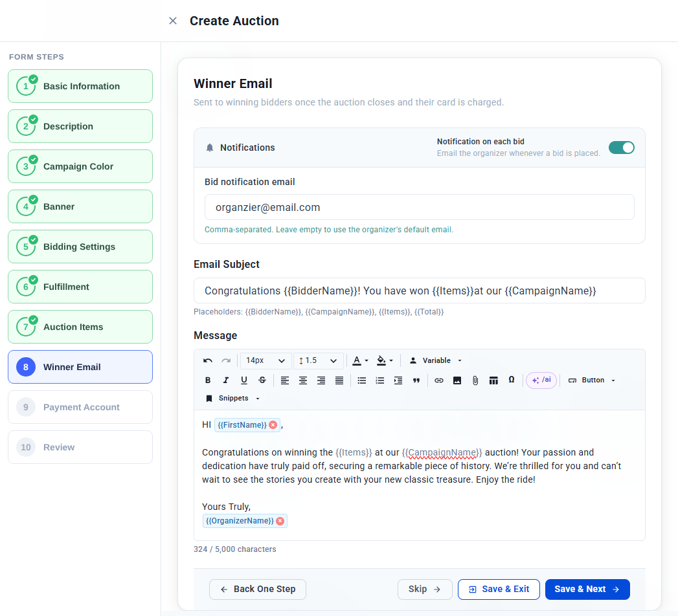Center align the text
Screen dimensions: 678x616
pyautogui.click(x=303, y=380)
